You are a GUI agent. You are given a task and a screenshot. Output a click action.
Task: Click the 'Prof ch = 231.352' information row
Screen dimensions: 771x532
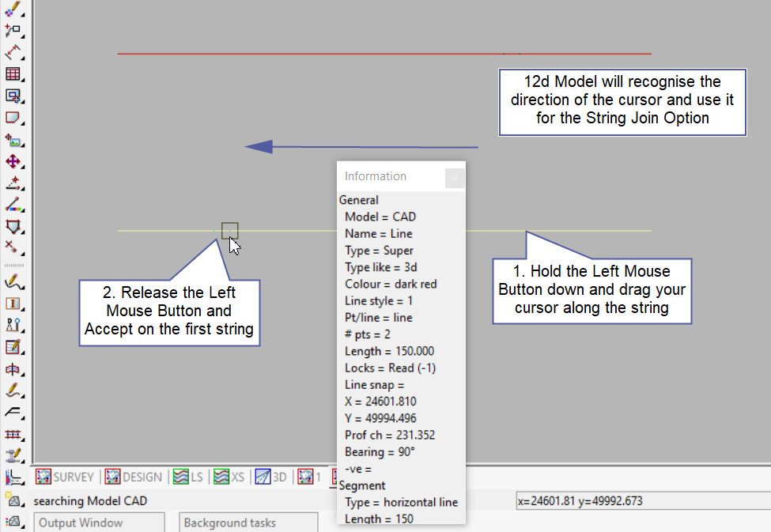coord(389,435)
